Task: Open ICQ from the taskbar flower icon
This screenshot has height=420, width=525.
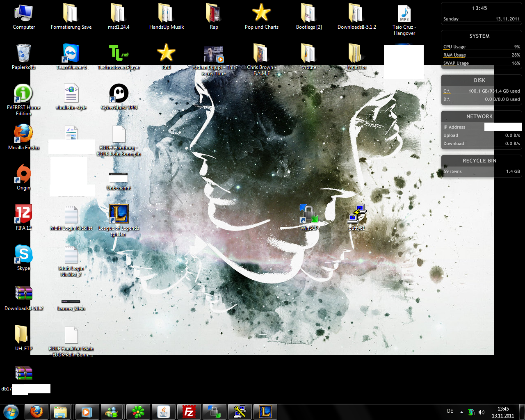Action: point(138,411)
